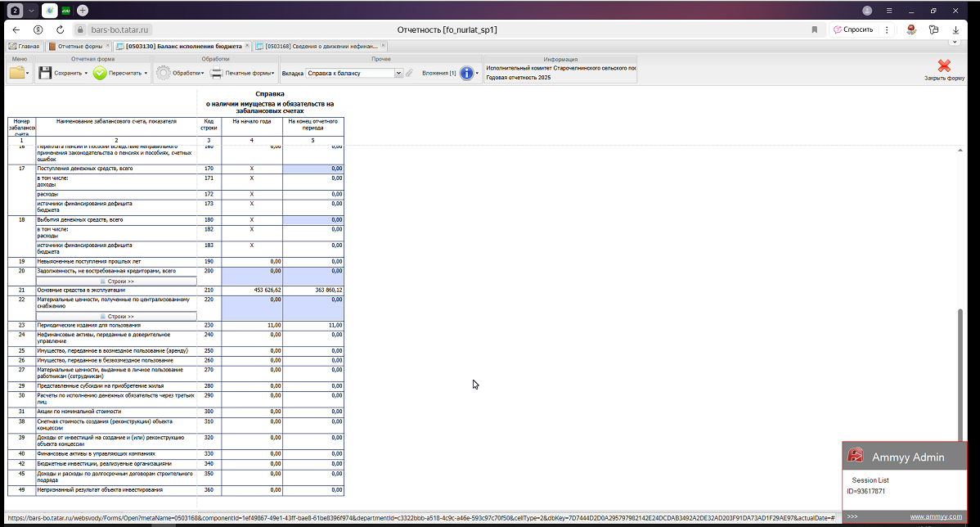Click highlighted end-of-period cell for row 180
This screenshot has width=980, height=527.
click(x=313, y=220)
